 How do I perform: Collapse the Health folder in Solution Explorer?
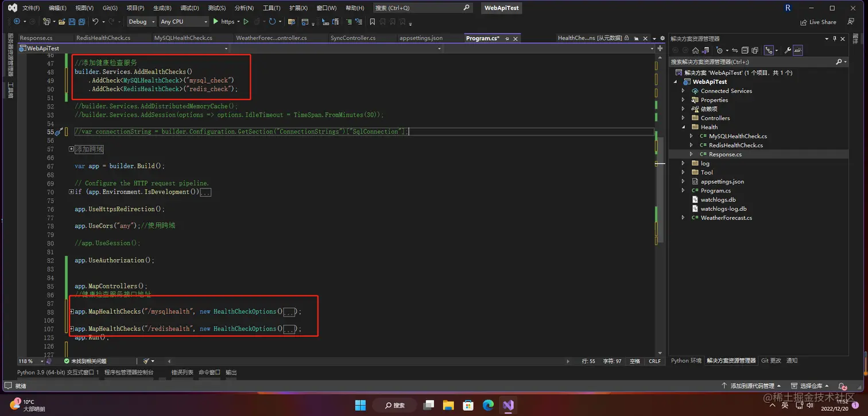[x=683, y=127]
